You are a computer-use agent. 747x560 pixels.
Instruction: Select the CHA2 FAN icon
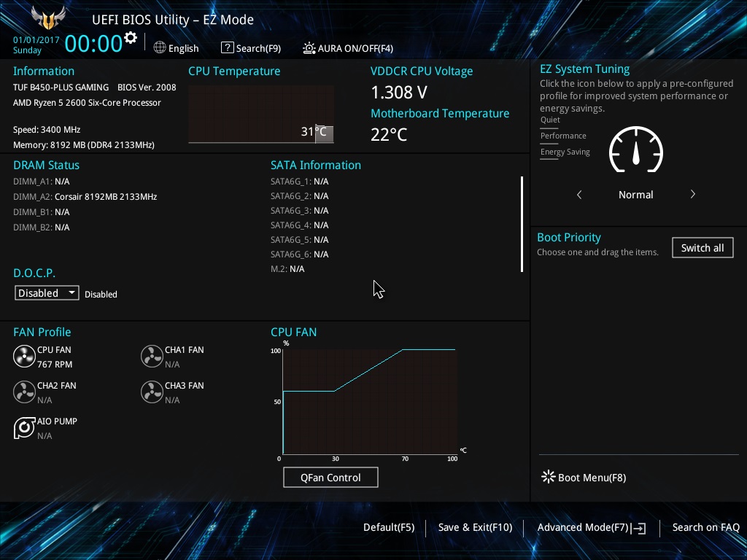24,392
